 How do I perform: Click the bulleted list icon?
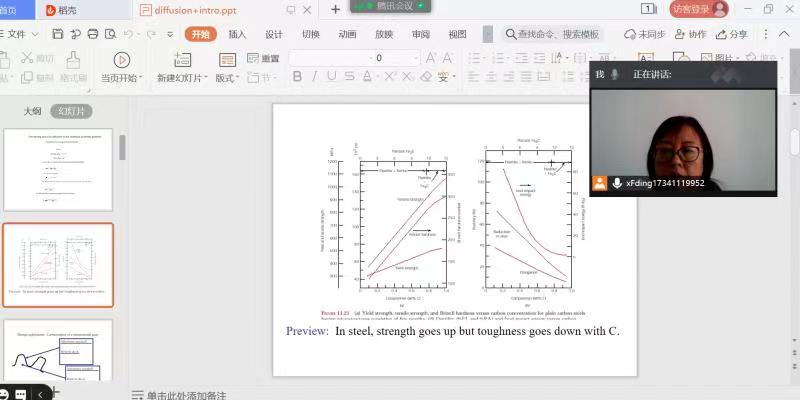475,58
